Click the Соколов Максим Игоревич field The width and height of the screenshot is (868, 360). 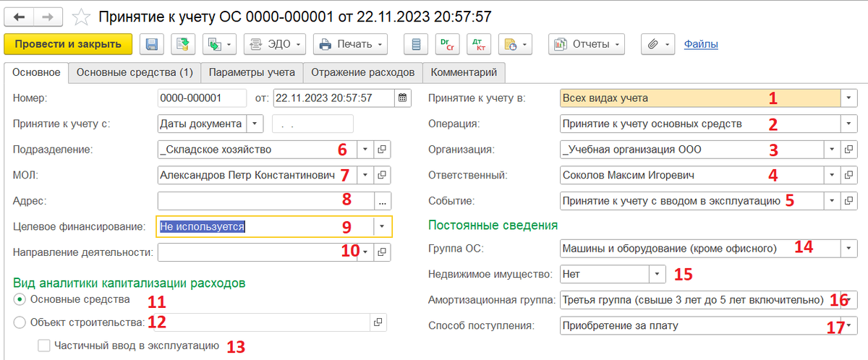692,175
